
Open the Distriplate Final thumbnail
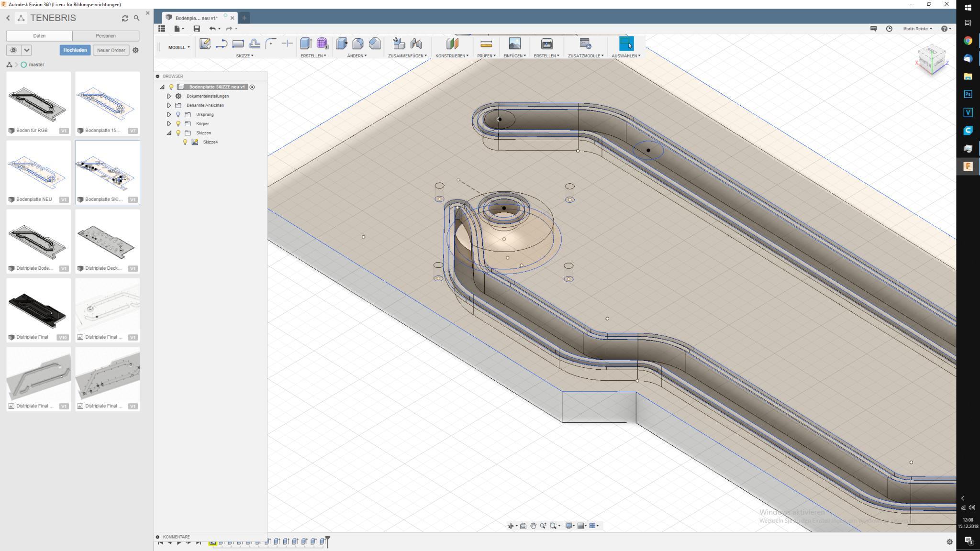tap(38, 306)
